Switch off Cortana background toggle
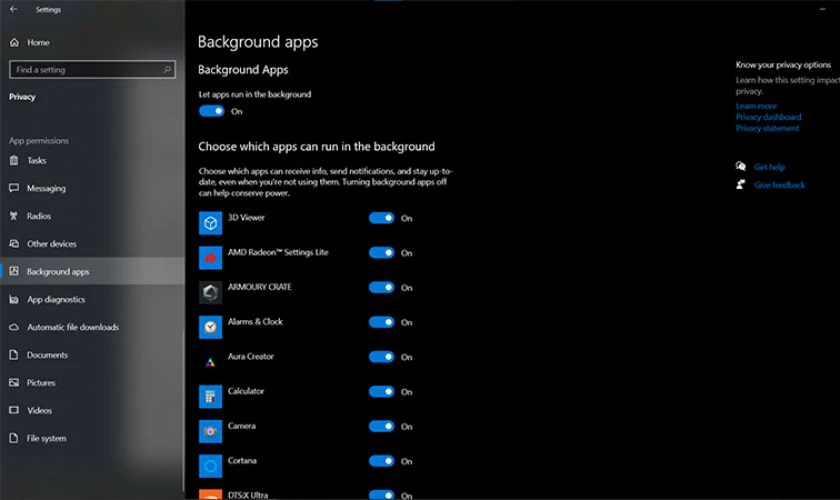Screen dimensions: 840x500 381,461
